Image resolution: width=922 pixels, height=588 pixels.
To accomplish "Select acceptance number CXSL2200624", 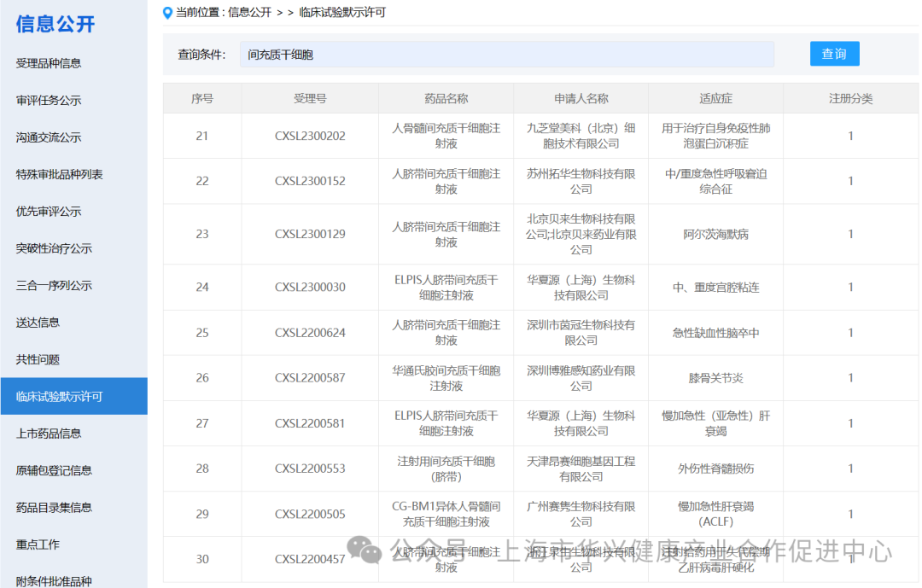I will (x=310, y=333).
